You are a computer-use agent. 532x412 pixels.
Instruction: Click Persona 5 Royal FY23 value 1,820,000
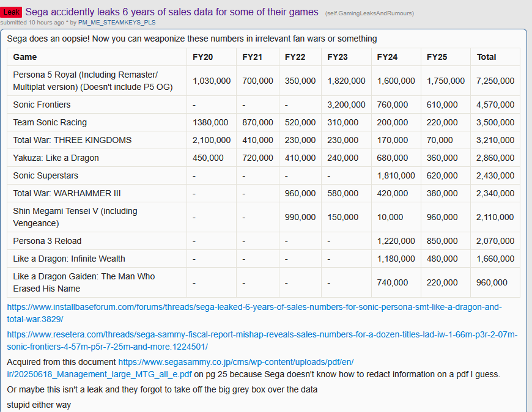(346, 81)
